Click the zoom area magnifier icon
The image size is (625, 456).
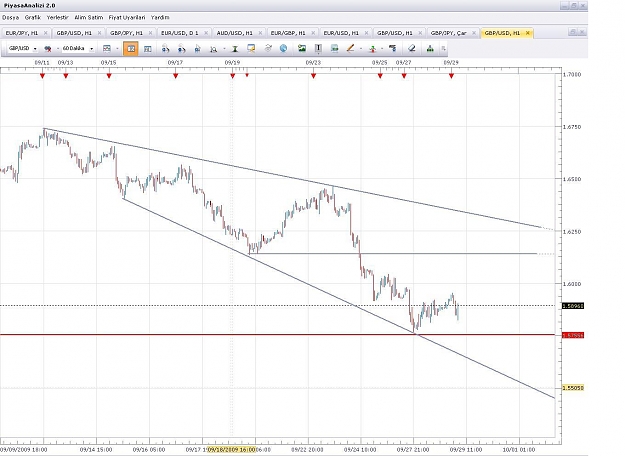tap(214, 49)
